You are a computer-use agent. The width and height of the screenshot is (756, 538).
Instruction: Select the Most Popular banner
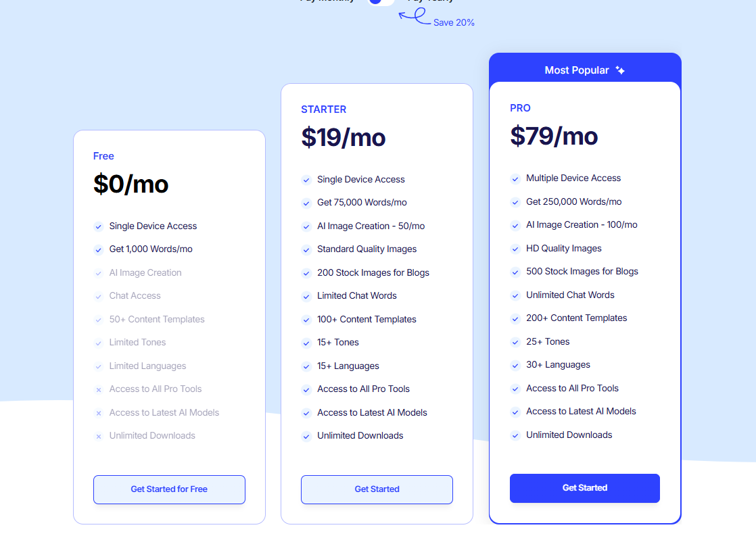pos(585,70)
